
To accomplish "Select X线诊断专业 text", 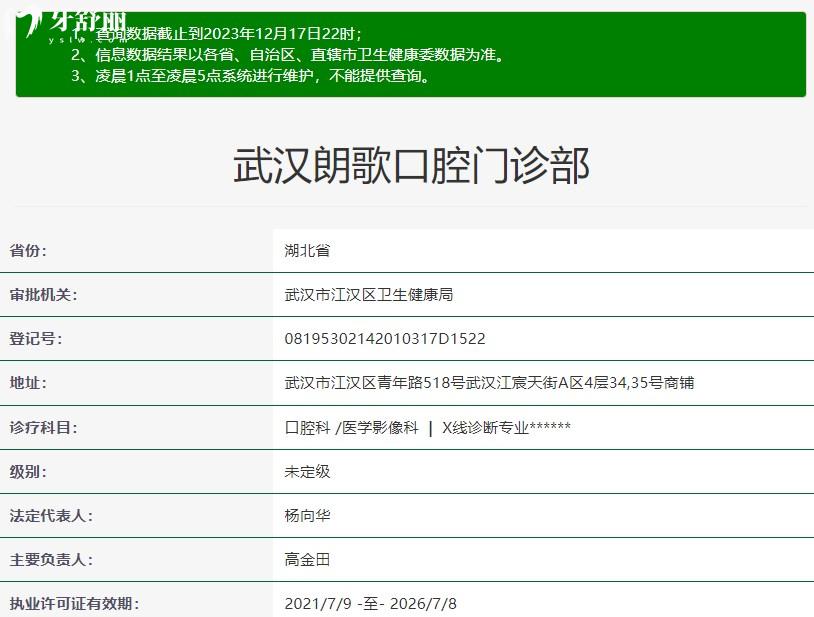I will (485, 428).
